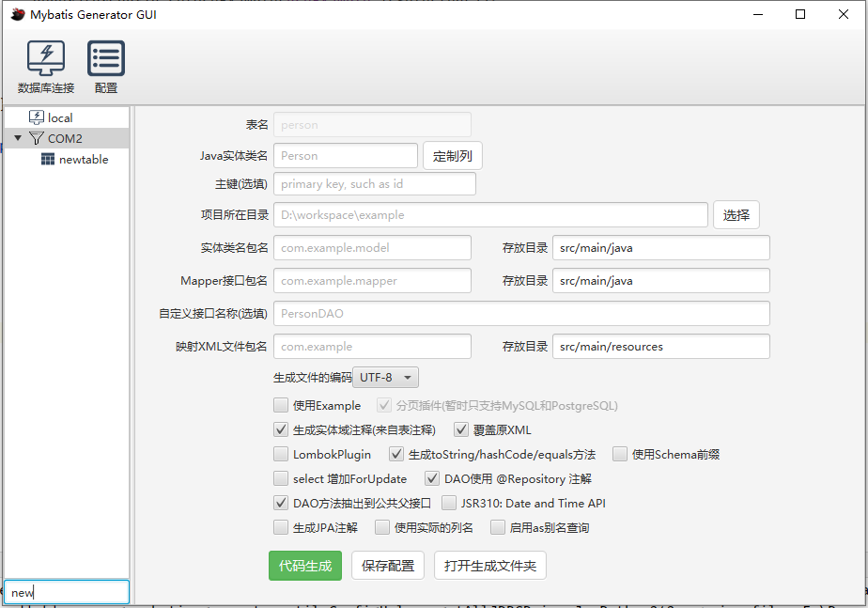
Task: Disable the 覆盖原XML option
Action: (x=461, y=429)
